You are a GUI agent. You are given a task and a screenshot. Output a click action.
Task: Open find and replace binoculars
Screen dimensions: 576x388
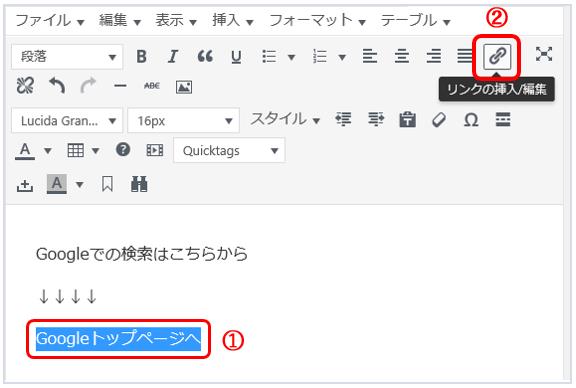pyautogui.click(x=139, y=184)
